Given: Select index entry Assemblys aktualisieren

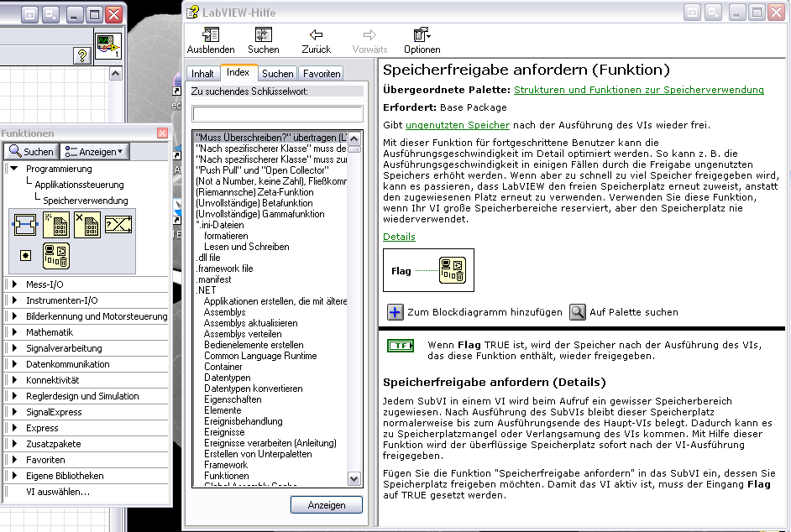Looking at the screenshot, I should [251, 323].
